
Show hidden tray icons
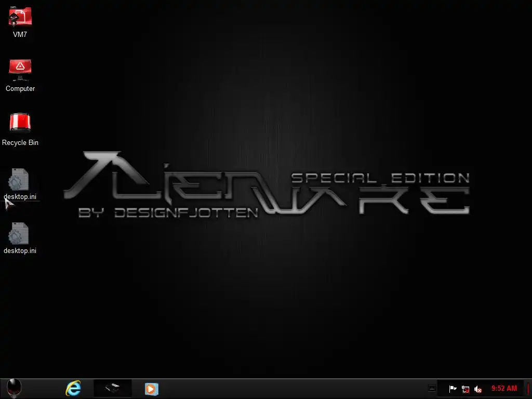(x=432, y=388)
